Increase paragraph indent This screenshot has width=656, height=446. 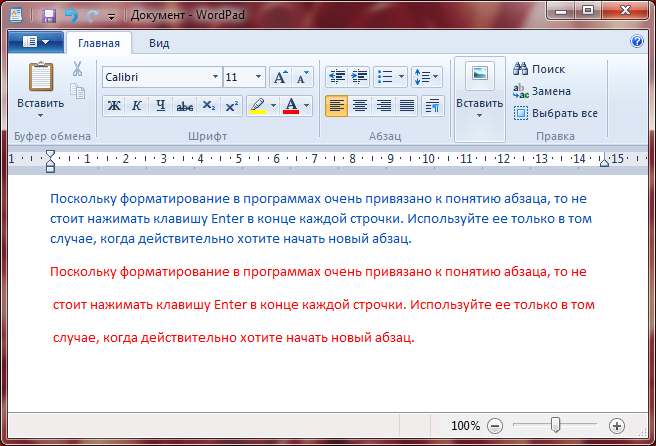[359, 77]
